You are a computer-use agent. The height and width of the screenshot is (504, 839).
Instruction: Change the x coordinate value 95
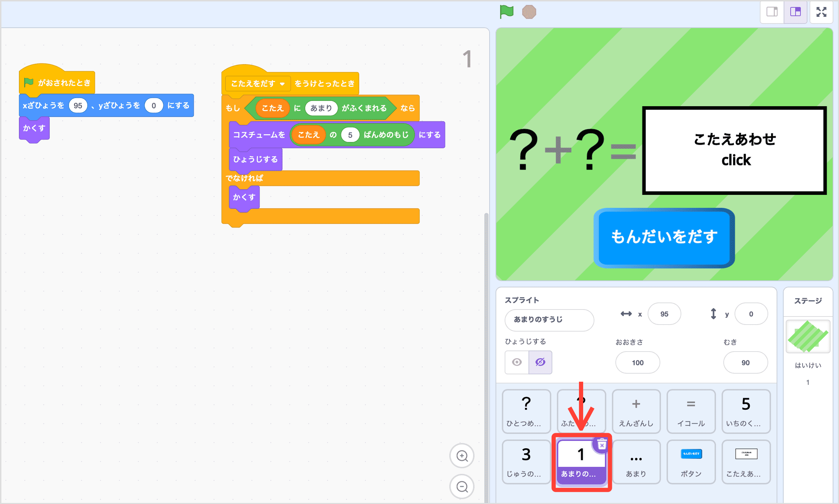pos(664,314)
